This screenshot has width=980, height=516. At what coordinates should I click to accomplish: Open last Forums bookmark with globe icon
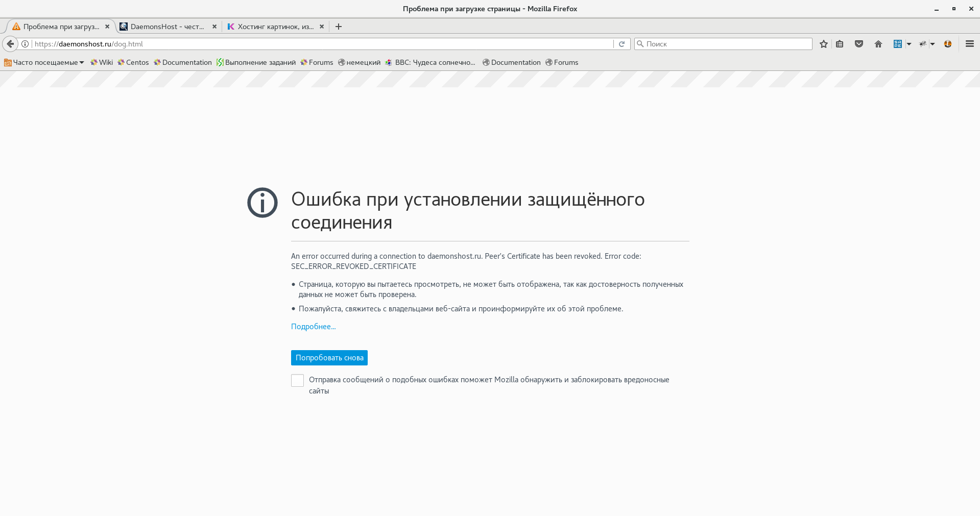coord(562,62)
